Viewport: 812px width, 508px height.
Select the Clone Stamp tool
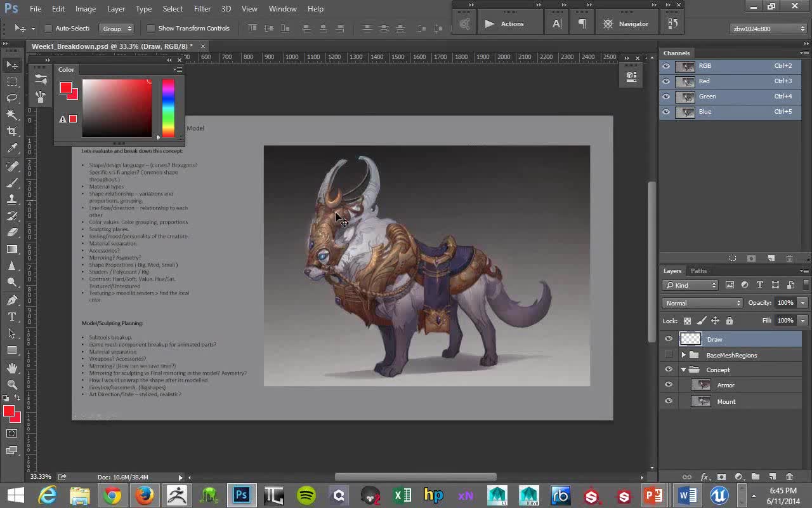(x=12, y=199)
